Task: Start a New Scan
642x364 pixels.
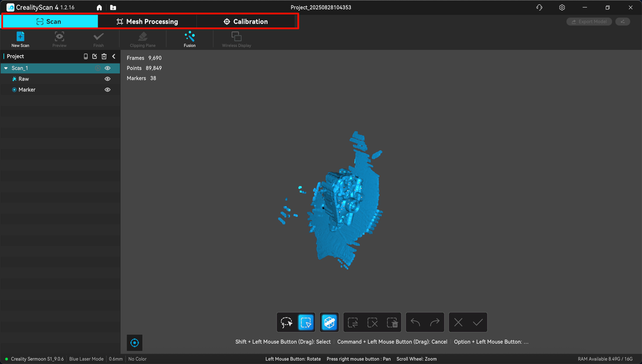Action: tap(20, 39)
